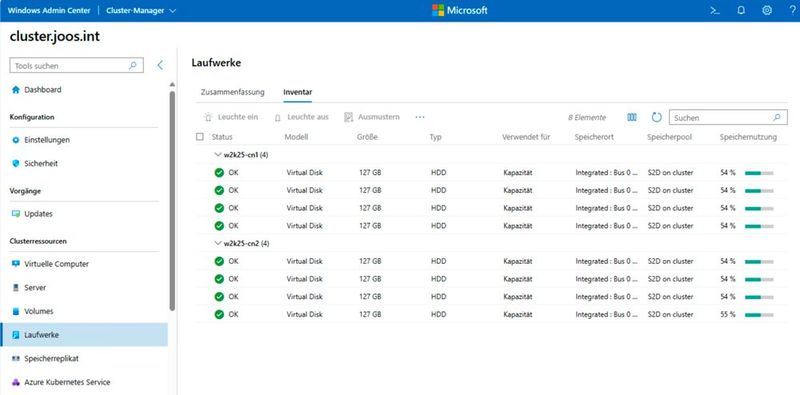Sort by the Speicherort column header

click(594, 137)
